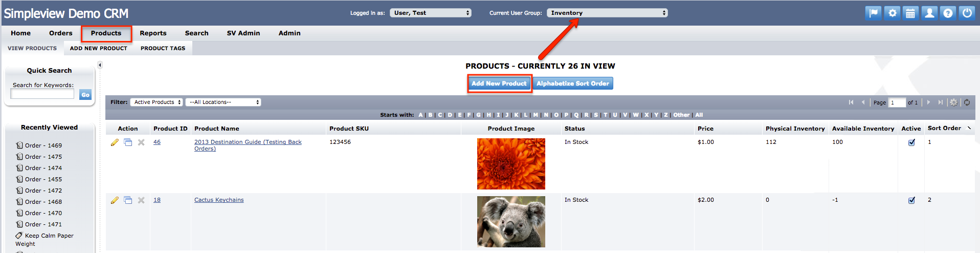Go to first page of grid
Image resolution: width=980 pixels, height=253 pixels.
pos(851,102)
